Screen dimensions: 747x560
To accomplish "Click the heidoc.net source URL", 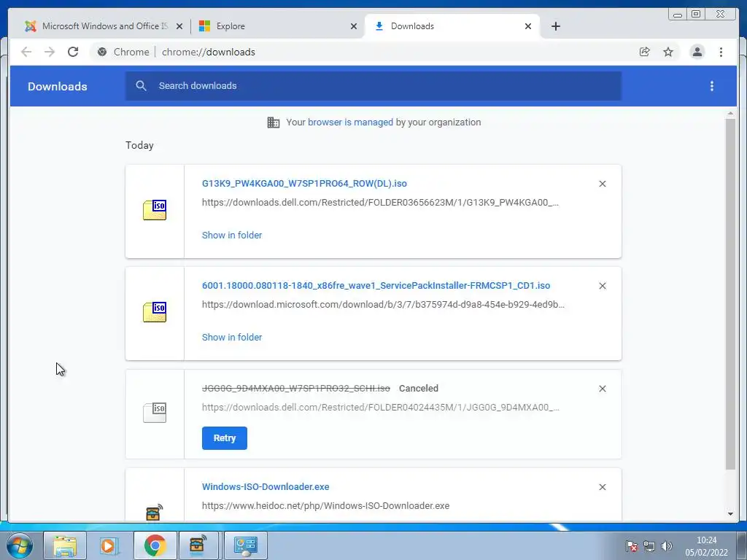I will coord(325,506).
